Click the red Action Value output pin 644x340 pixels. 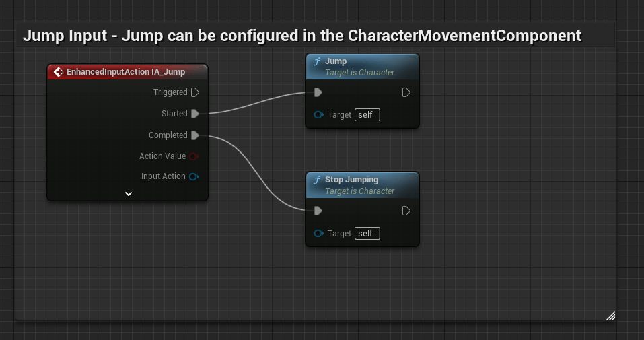point(193,156)
